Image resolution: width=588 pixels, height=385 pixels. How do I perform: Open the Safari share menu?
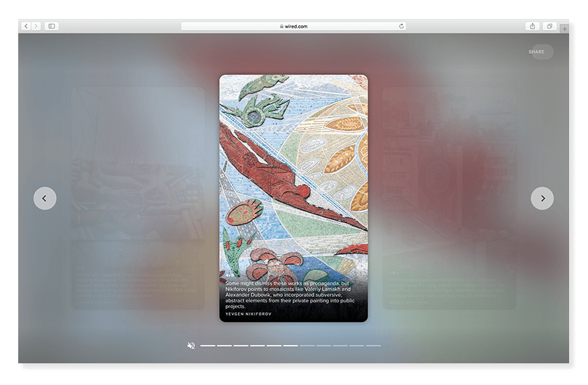click(533, 26)
